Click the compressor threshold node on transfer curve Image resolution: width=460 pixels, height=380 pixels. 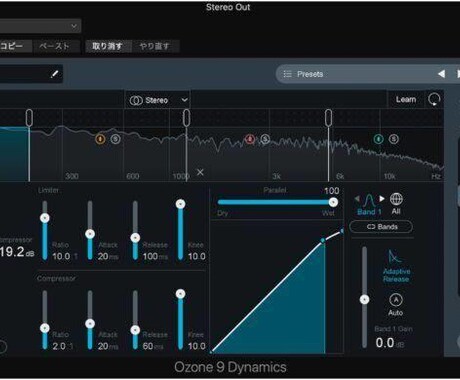pyautogui.click(x=323, y=240)
